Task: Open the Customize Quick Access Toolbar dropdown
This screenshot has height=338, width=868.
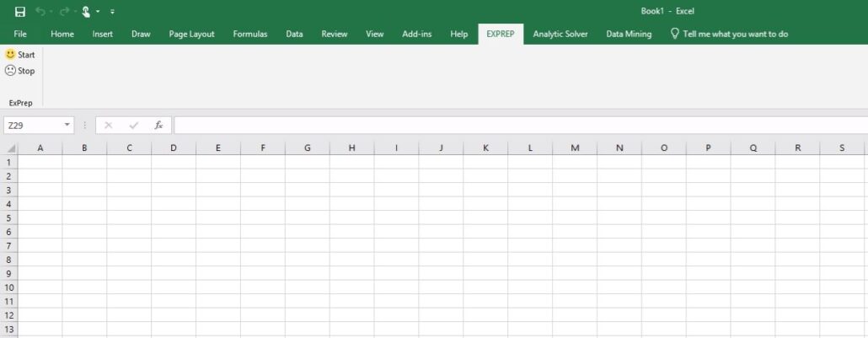Action: [112, 12]
